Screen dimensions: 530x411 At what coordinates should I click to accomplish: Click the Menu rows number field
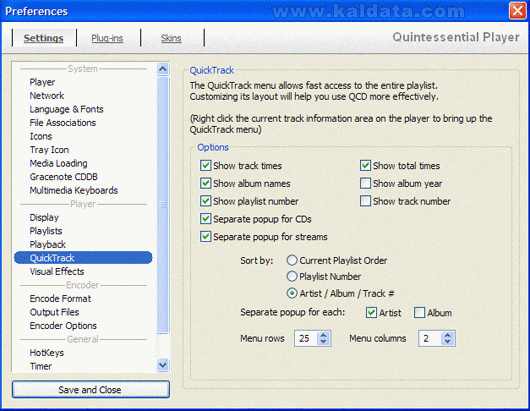coord(306,338)
